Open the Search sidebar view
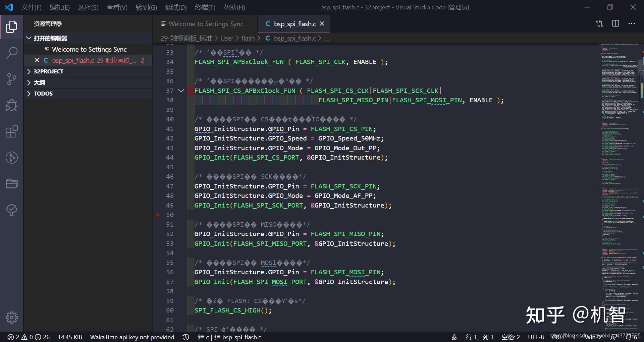This screenshot has width=644, height=342. pos(12,53)
